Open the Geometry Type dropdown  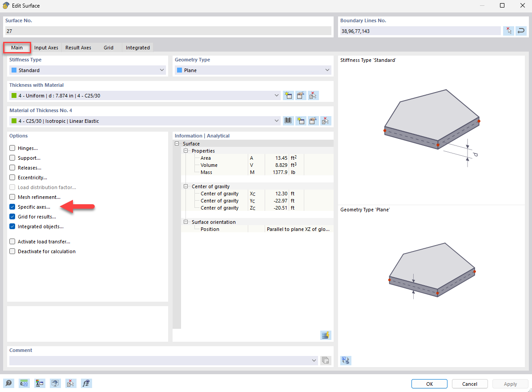[x=327, y=70]
